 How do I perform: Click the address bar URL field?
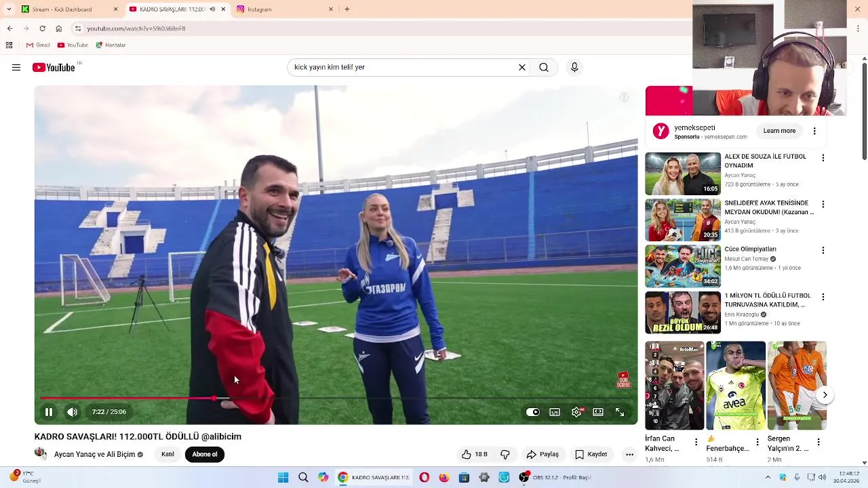pos(380,28)
